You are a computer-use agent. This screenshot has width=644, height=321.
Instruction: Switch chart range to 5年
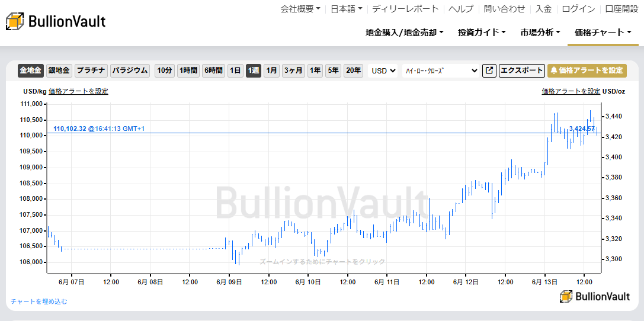(333, 70)
